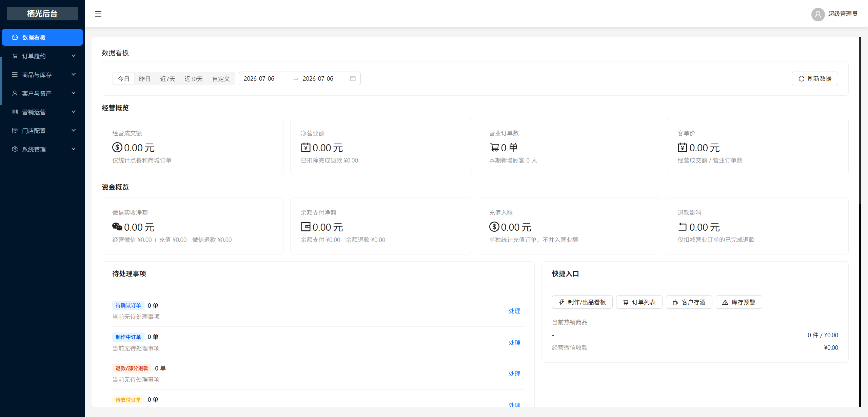This screenshot has width=868, height=417.
Task: Click the lightning icon on 制作/出品看板
Action: pos(562,302)
